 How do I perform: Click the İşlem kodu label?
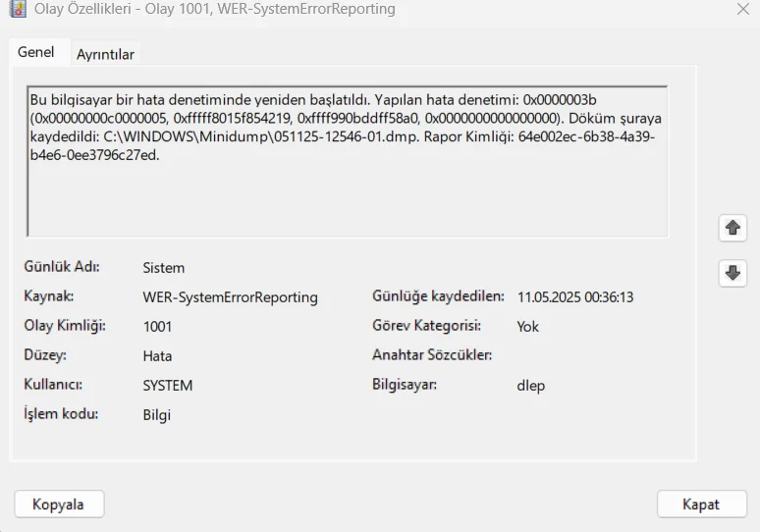[61, 414]
